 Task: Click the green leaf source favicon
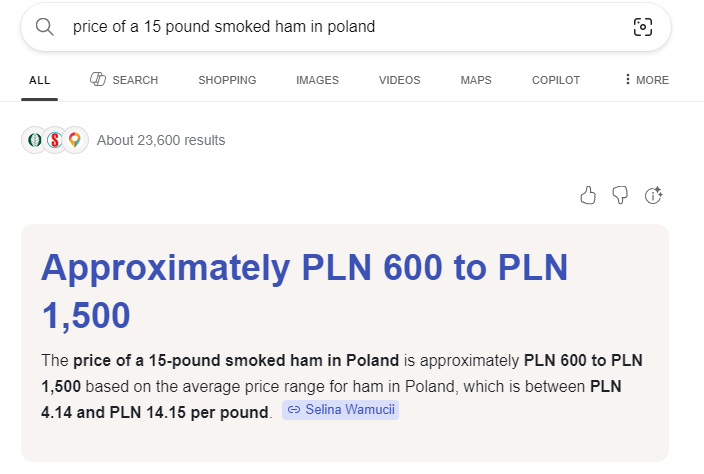tap(35, 140)
